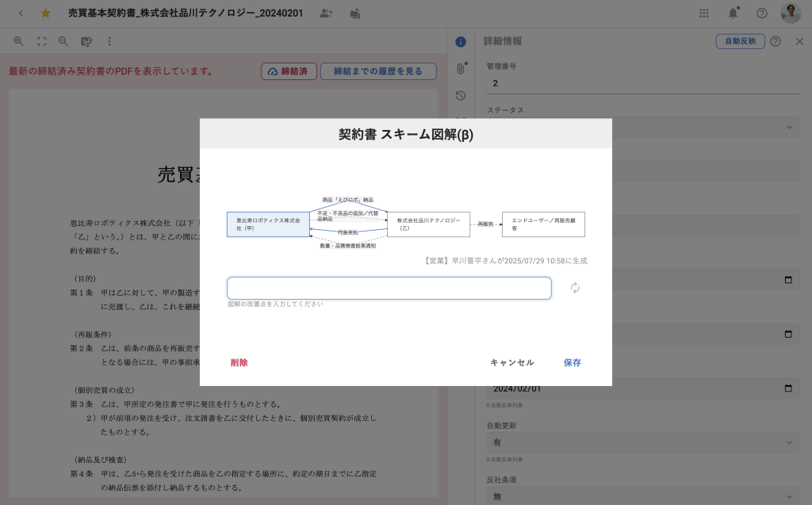This screenshot has height=505, width=812.
Task: Open the calendar on the 2024/02/01 date field
Action: pyautogui.click(x=788, y=388)
